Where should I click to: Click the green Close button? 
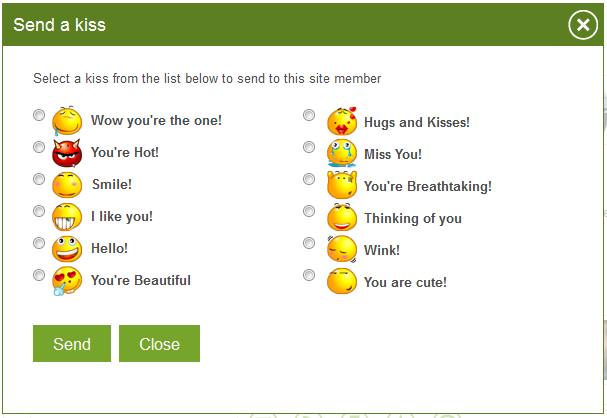(x=159, y=344)
